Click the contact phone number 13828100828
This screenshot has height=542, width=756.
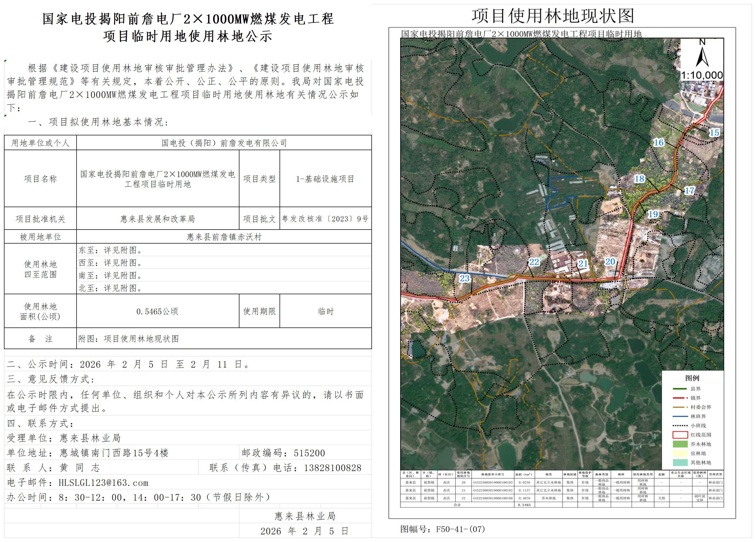pyautogui.click(x=332, y=468)
